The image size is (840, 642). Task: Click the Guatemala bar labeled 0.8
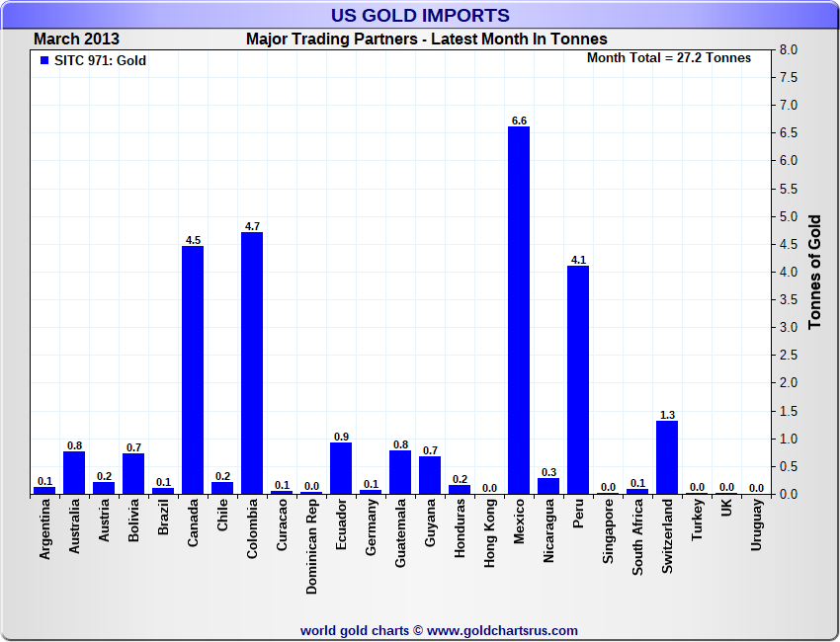pyautogui.click(x=400, y=472)
